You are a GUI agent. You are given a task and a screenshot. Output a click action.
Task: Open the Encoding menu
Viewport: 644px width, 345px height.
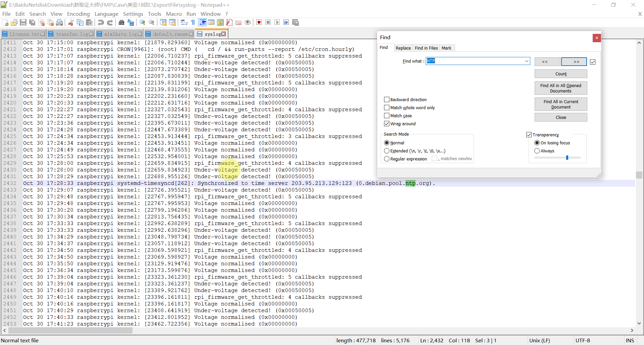click(78, 14)
